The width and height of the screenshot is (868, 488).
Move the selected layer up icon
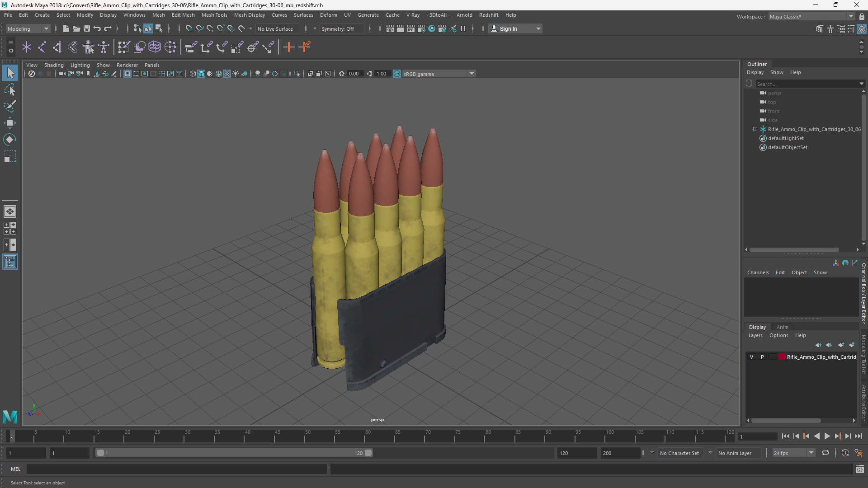point(819,345)
